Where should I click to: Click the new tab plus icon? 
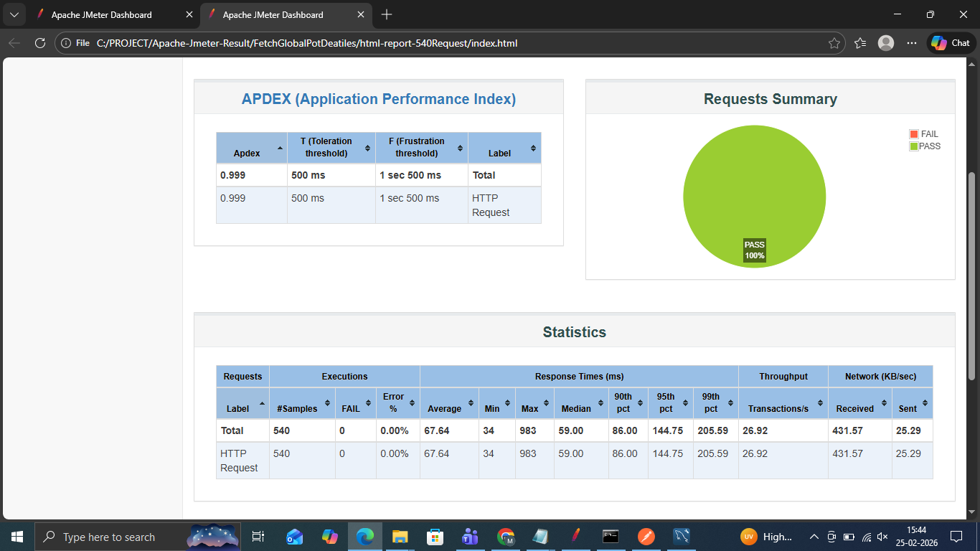[387, 14]
